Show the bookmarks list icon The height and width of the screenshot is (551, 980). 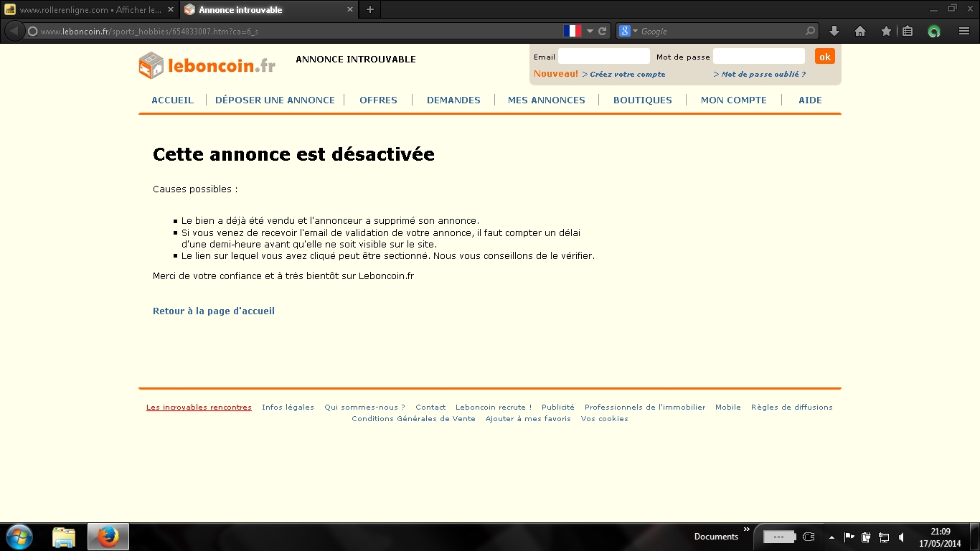pyautogui.click(x=908, y=31)
